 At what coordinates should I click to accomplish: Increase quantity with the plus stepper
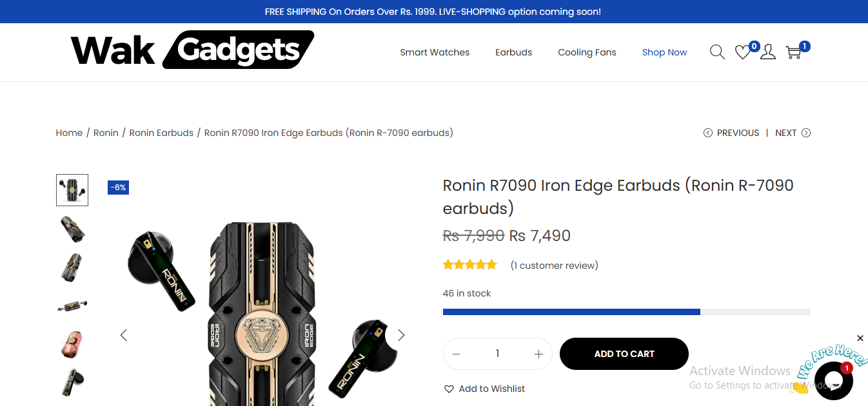click(538, 353)
